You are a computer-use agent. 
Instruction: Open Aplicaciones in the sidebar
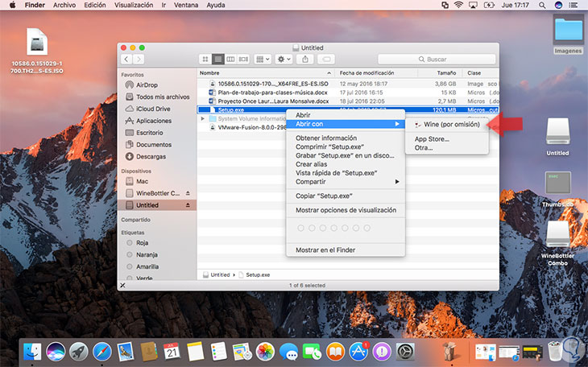[154, 121]
